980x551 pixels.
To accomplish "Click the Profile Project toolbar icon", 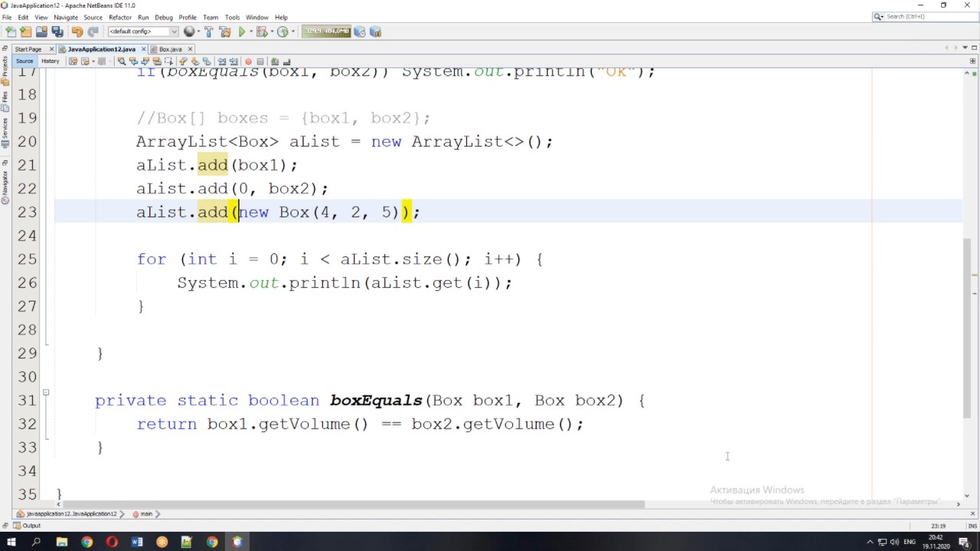I will click(283, 31).
